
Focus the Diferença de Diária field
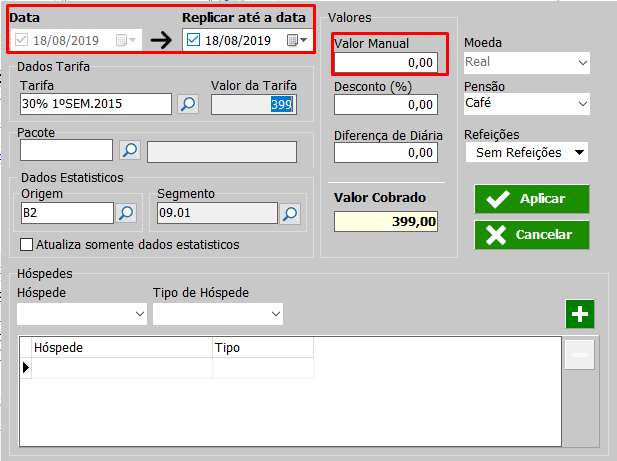[386, 153]
